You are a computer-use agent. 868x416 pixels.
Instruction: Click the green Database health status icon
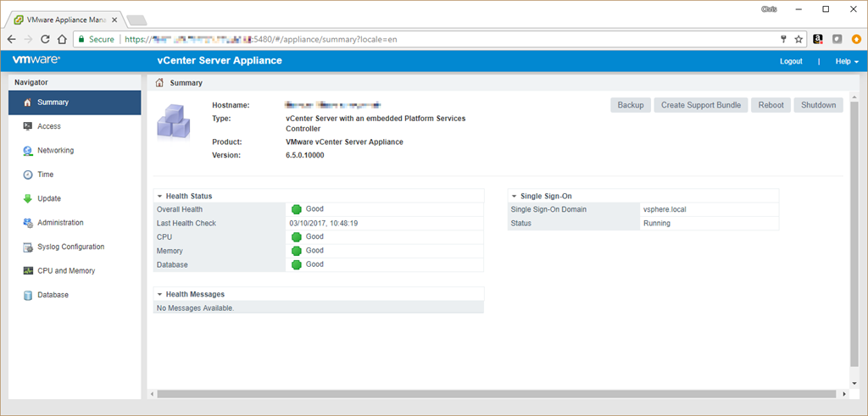click(x=296, y=264)
